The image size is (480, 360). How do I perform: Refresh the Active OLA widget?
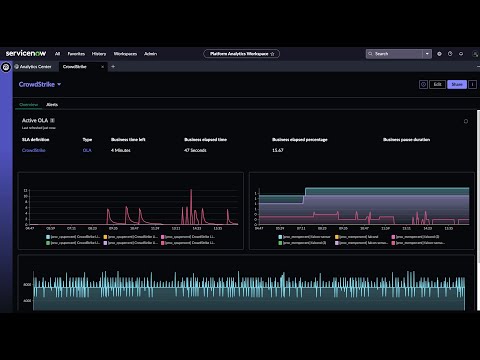pyautogui.click(x=466, y=121)
